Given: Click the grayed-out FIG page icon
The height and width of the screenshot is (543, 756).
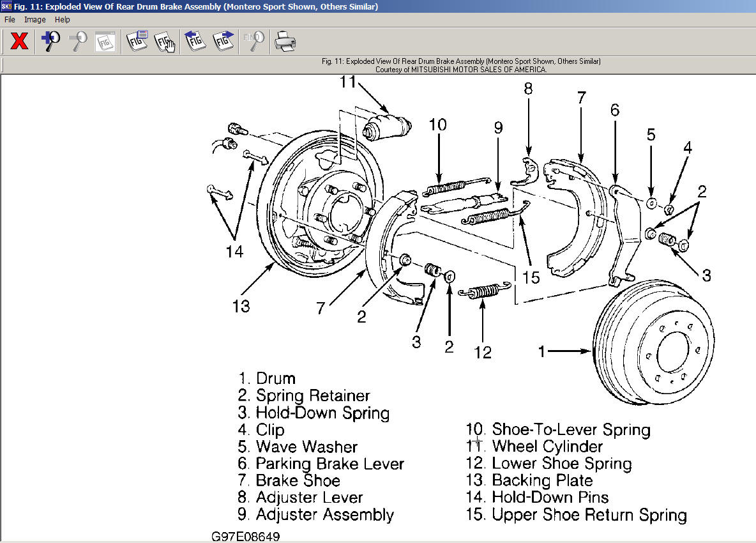Looking at the screenshot, I should coord(105,42).
